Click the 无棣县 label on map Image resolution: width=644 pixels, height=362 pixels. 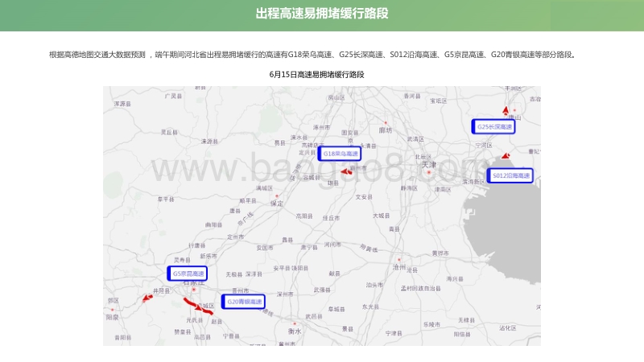pos(467,320)
